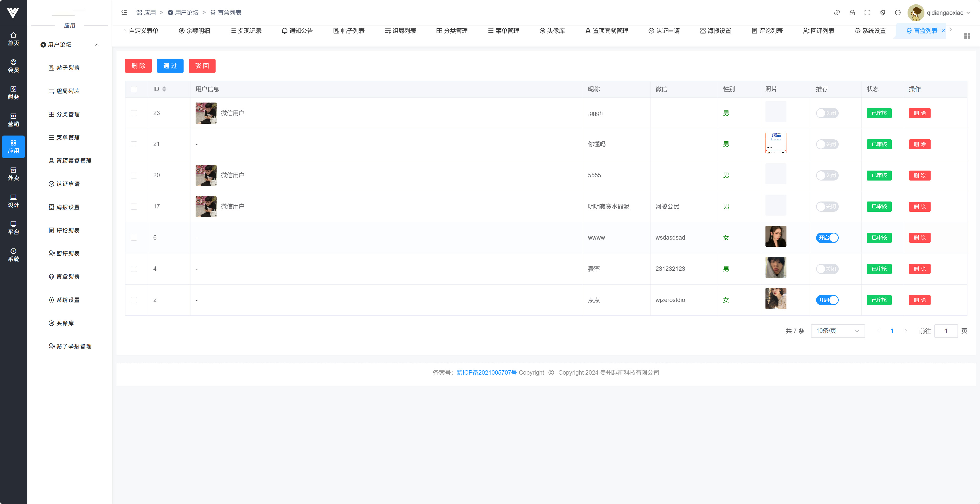
Task: Switch to the 帖子列表 tab
Action: pos(349,31)
